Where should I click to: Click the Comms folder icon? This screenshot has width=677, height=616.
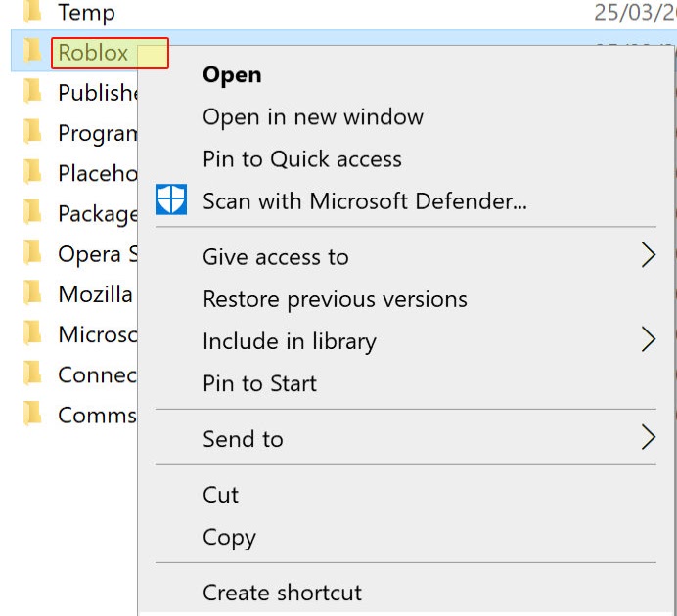(x=32, y=414)
